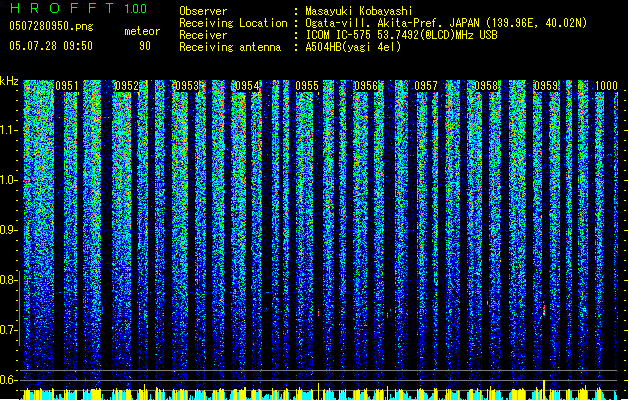Click the 1.1 frequency axis label

click(x=8, y=130)
